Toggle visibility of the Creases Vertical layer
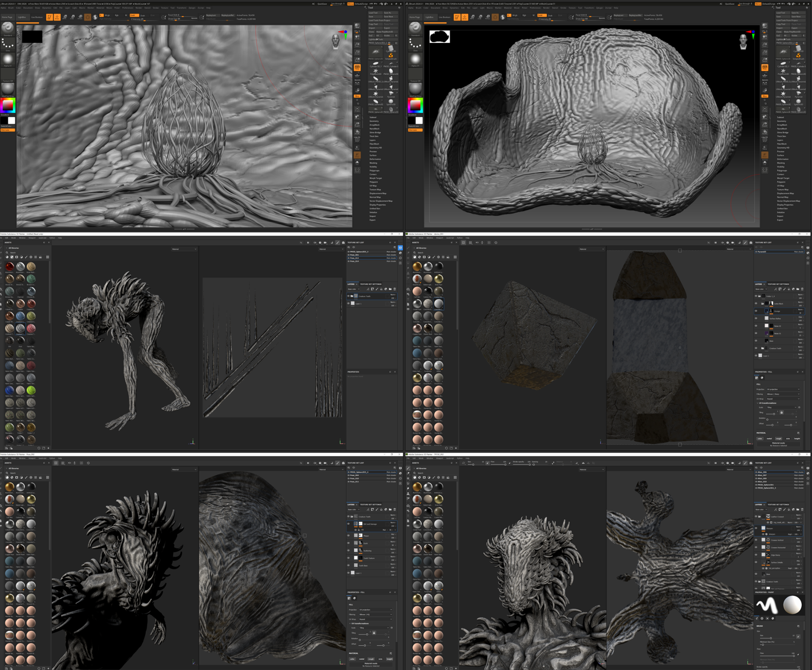This screenshot has width=812, height=670. coord(756,540)
